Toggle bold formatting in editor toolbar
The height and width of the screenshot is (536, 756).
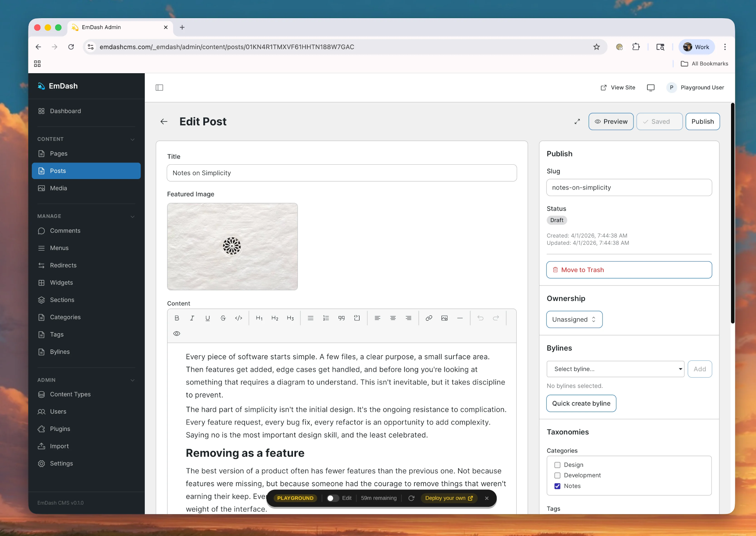[177, 318]
